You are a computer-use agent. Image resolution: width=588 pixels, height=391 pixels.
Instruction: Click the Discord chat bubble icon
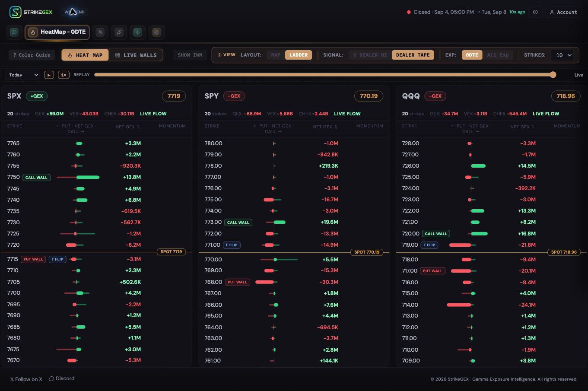(51, 378)
